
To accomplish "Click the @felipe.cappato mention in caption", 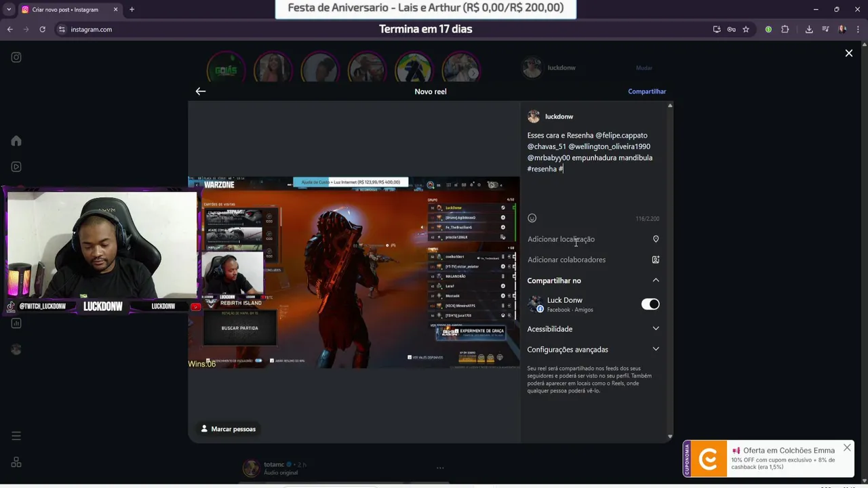I will point(621,136).
